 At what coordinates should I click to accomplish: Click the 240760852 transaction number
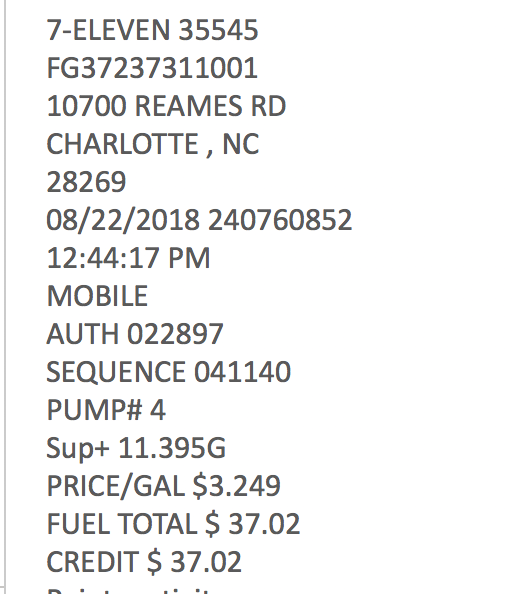click(280, 220)
